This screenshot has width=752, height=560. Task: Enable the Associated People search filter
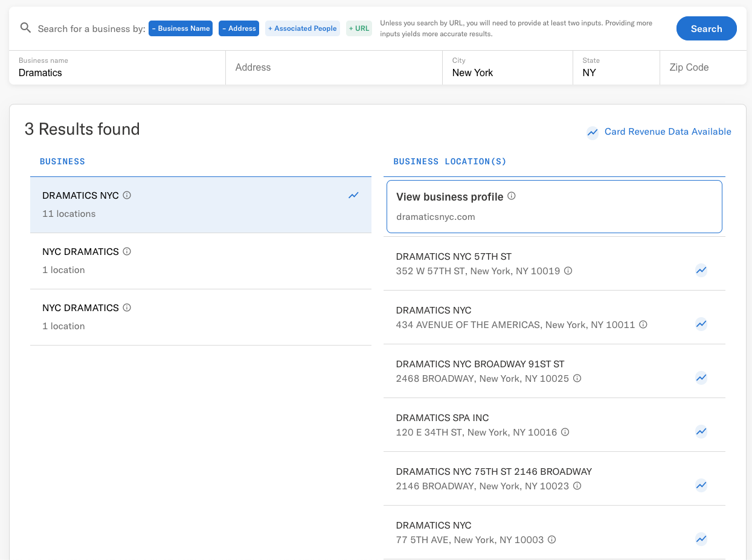[302, 28]
